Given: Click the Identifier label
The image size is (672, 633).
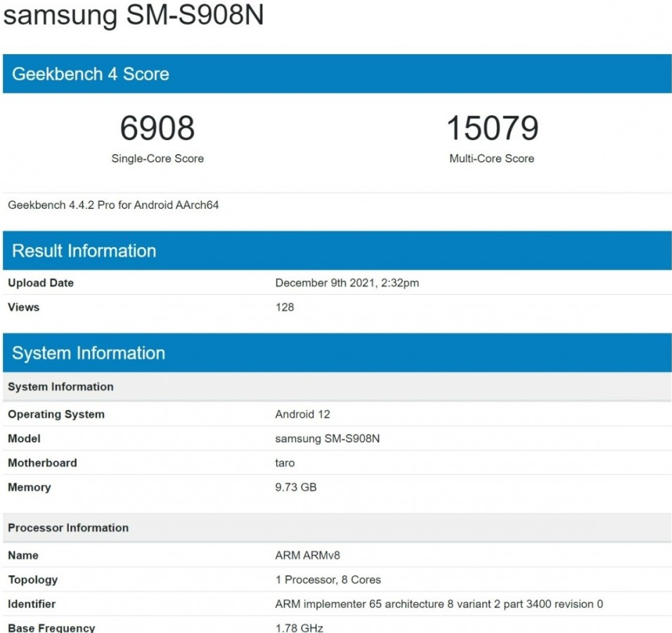Looking at the screenshot, I should pyautogui.click(x=32, y=604).
